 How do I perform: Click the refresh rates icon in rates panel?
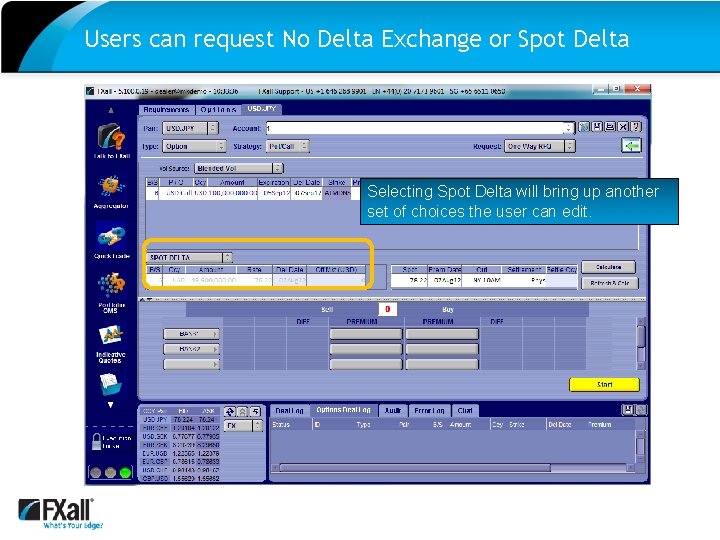pos(230,412)
